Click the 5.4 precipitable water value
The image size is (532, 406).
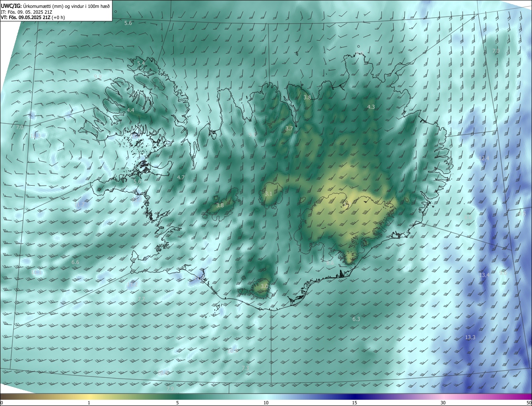(x=141, y=63)
